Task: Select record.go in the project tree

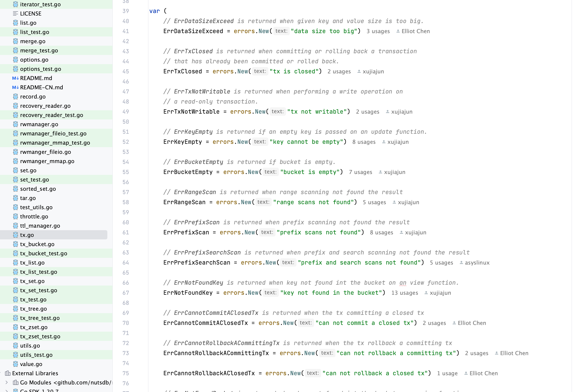Action: click(x=33, y=96)
